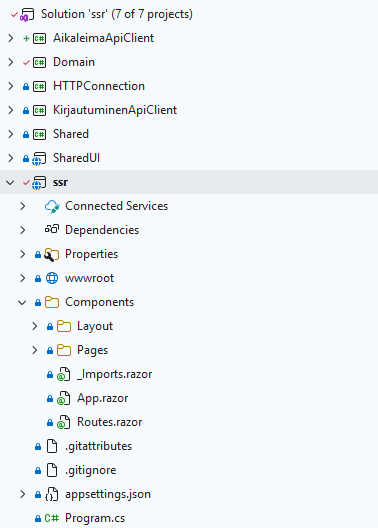Select the Dependencies label
This screenshot has width=378, height=528.
pos(102,230)
